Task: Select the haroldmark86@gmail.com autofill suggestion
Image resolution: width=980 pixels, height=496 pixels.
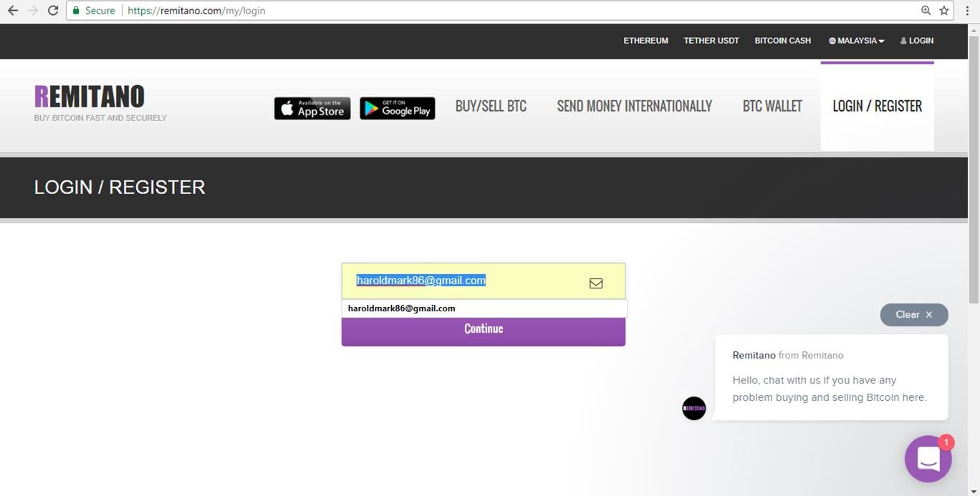Action: [x=484, y=308]
